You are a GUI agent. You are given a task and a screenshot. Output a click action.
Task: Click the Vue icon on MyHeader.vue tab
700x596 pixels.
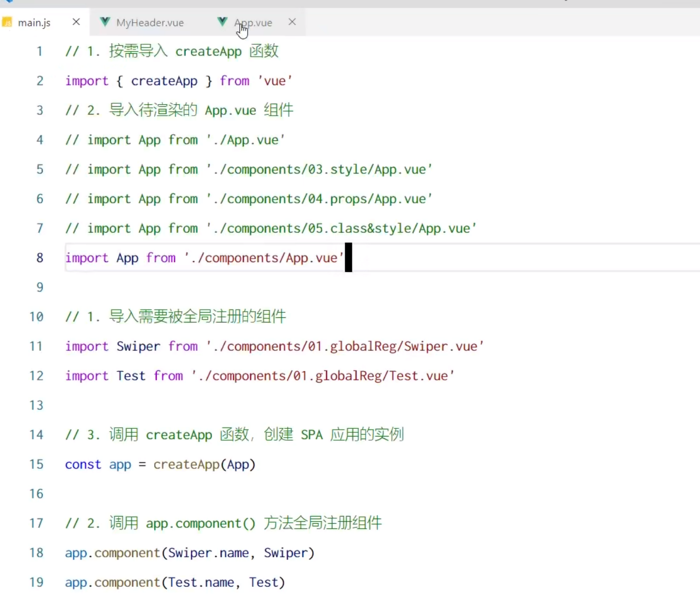[105, 22]
